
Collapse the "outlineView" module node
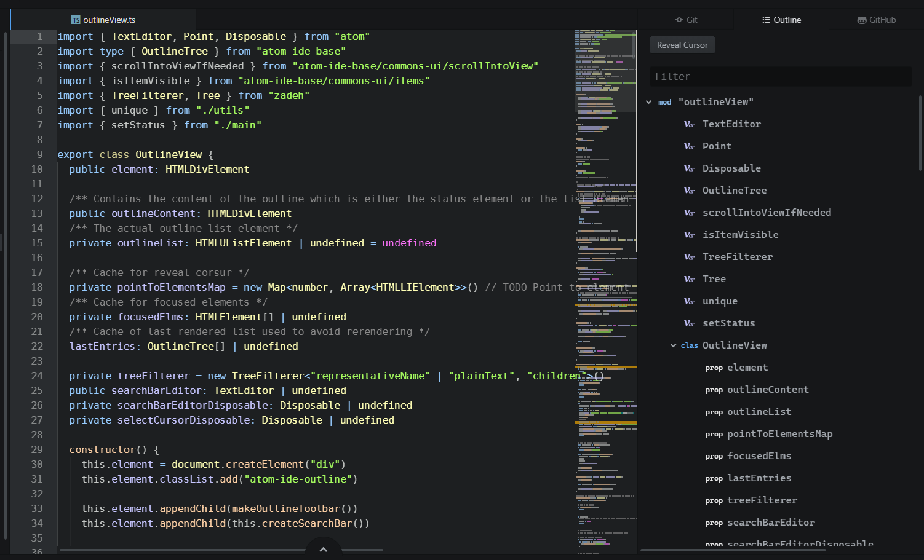pyautogui.click(x=649, y=102)
